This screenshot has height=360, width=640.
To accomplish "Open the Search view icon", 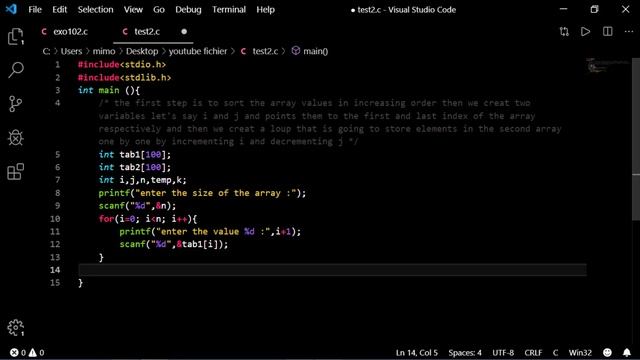I will coord(16,70).
